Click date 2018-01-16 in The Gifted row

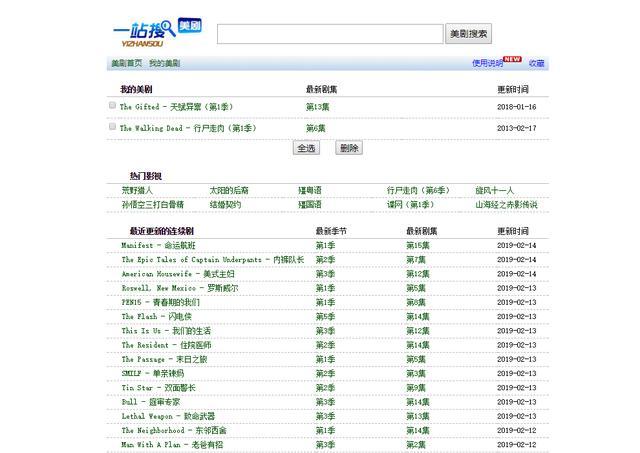[x=516, y=107]
